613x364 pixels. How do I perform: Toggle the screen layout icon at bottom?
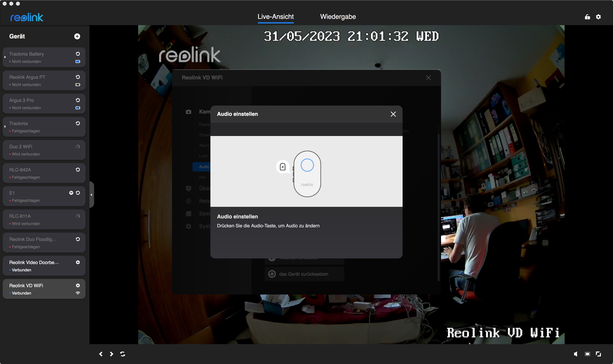[x=587, y=354]
